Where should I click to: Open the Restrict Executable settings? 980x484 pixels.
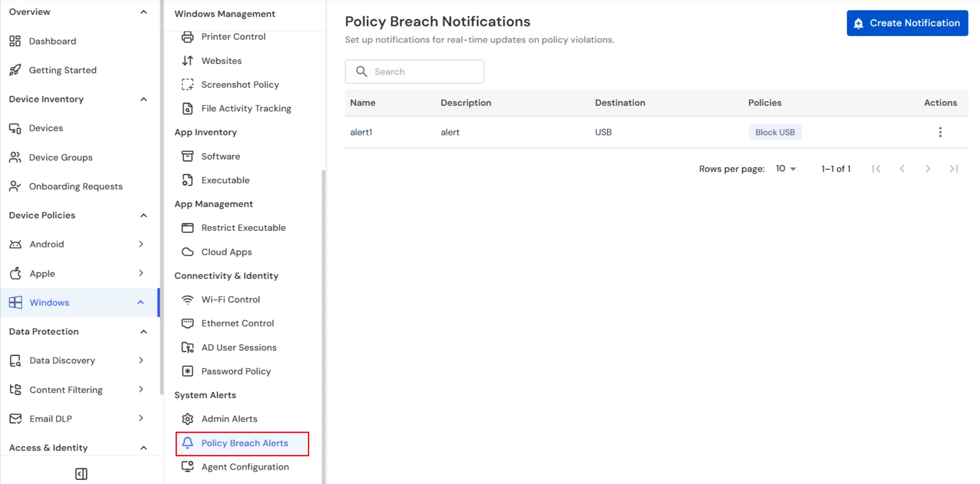(243, 227)
